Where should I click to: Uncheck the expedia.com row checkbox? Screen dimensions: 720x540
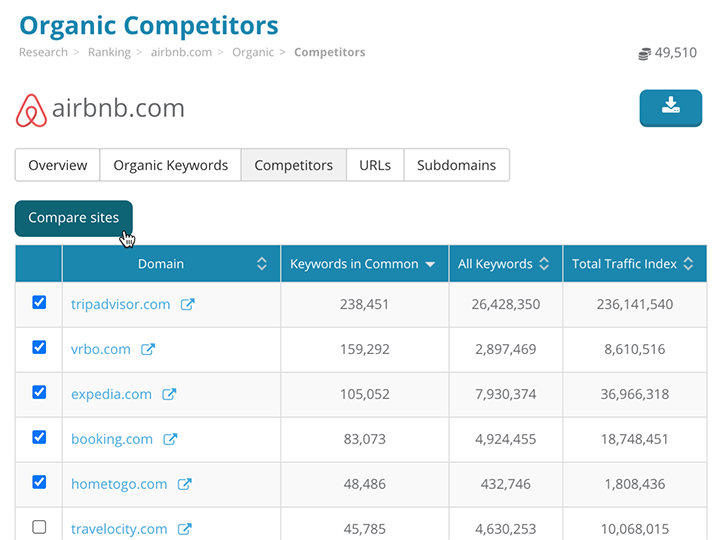39,392
